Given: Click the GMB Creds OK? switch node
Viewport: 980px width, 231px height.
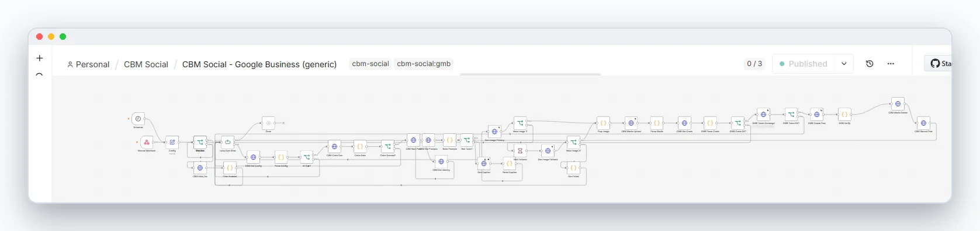Looking at the screenshot, I should (x=738, y=123).
